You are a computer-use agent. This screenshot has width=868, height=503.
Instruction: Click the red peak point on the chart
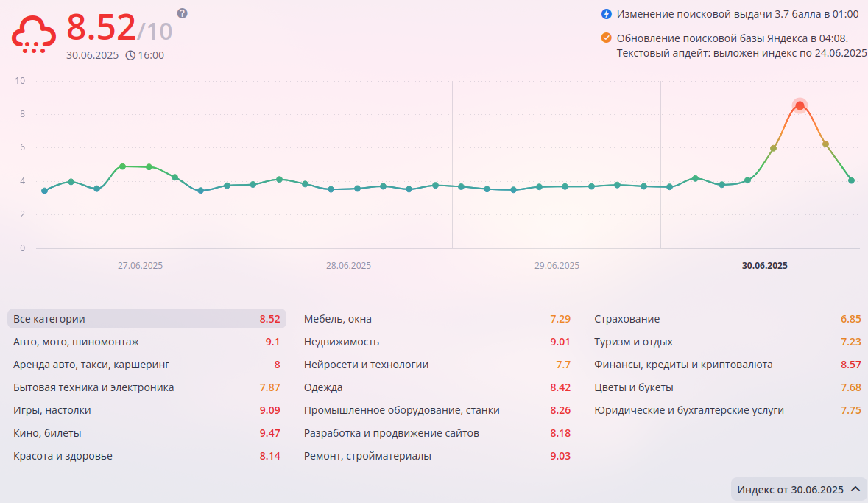click(800, 105)
